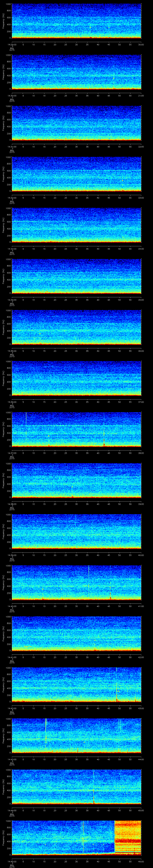This screenshot has height=868, width=153.
Task: Click the 35:00 end time label
Action: [x=141, y=300]
